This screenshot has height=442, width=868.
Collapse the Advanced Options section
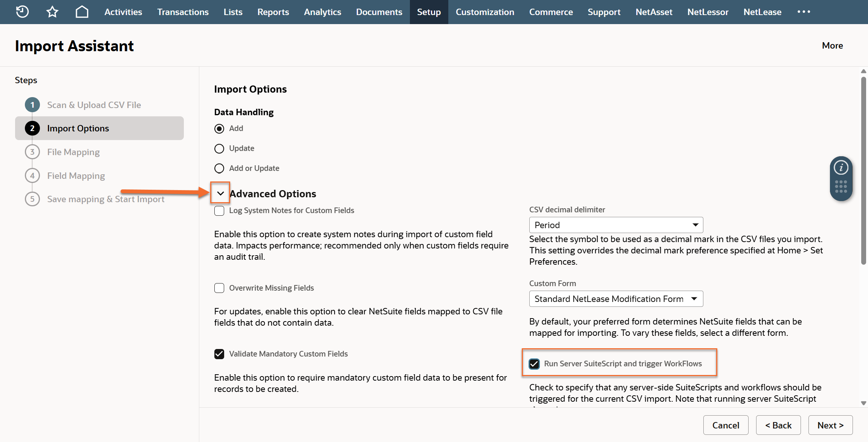click(220, 194)
